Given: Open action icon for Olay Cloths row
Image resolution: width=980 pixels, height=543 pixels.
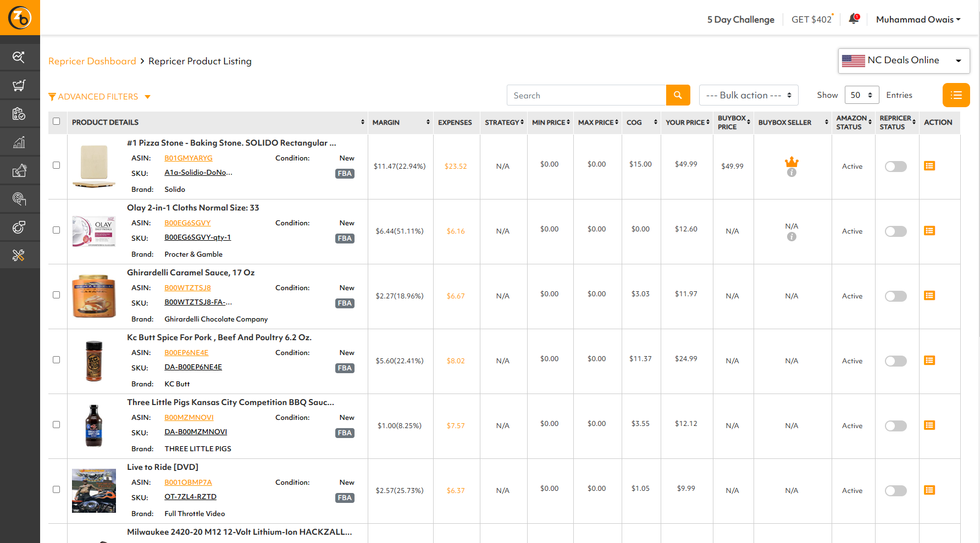Looking at the screenshot, I should click(929, 231).
